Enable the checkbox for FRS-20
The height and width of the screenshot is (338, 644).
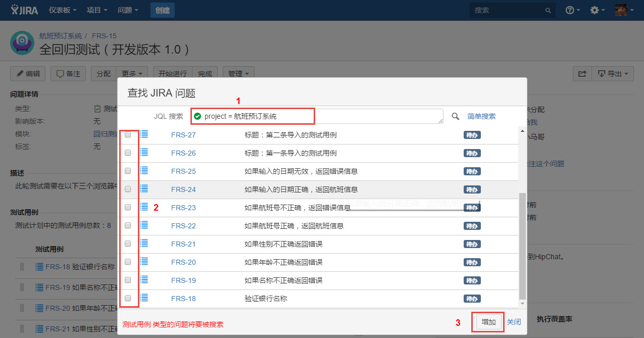pos(128,262)
